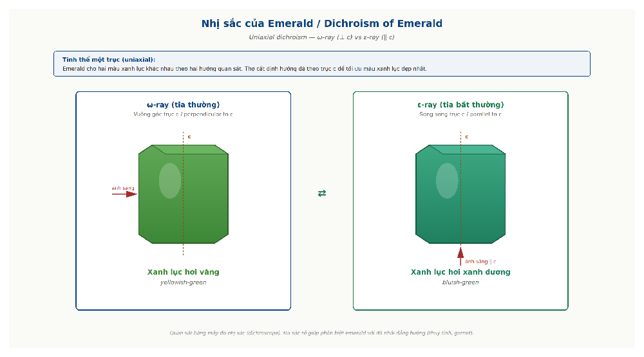Viewport: 644px width, 357px height.
Task: Click the heading "ε-ray (tia bất thường)"
Action: point(460,105)
